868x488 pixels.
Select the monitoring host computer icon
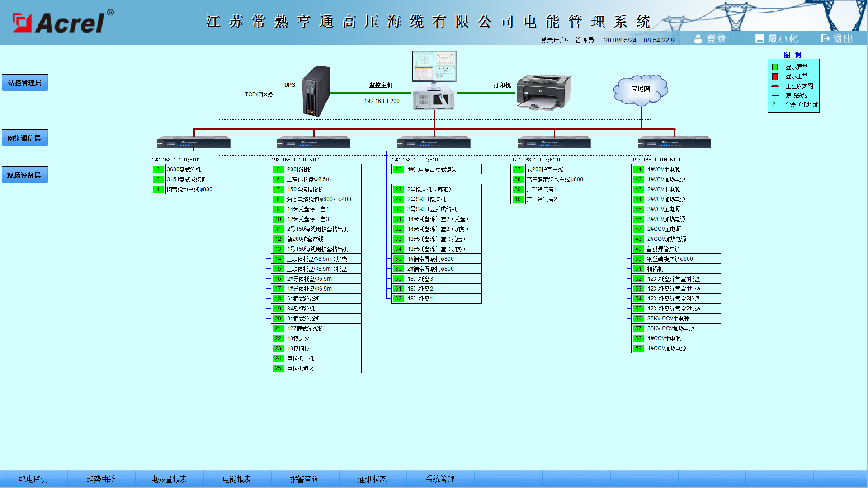pyautogui.click(x=434, y=80)
